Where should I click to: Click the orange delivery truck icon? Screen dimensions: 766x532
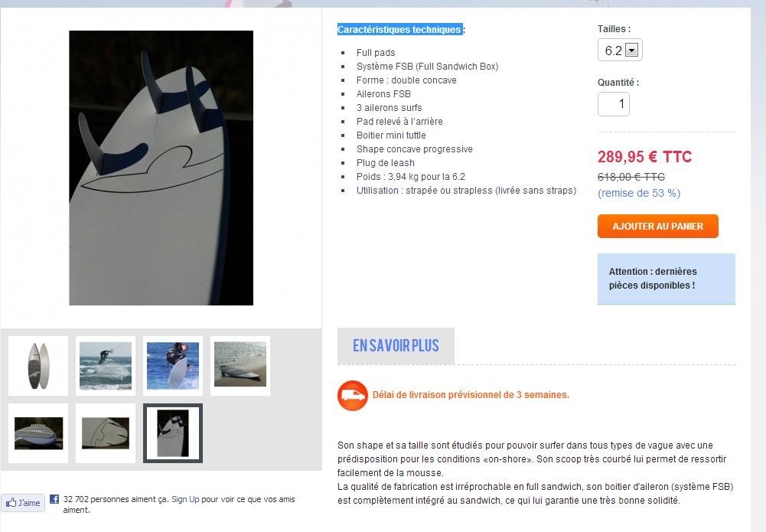coord(353,395)
